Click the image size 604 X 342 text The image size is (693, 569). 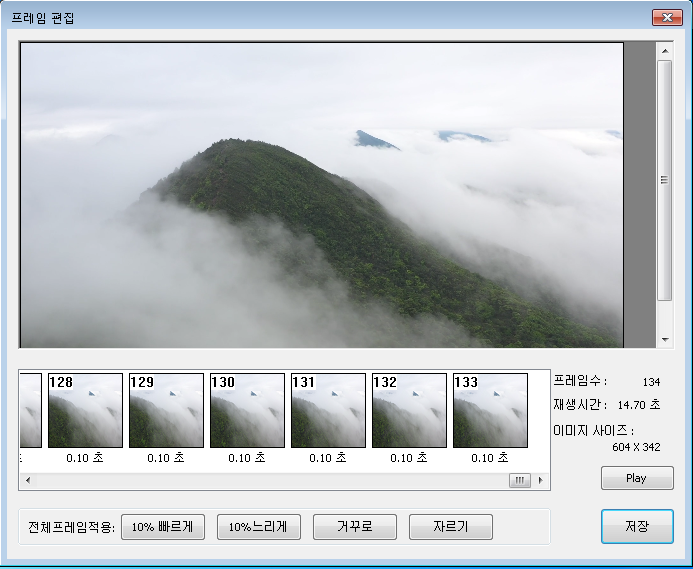(636, 447)
